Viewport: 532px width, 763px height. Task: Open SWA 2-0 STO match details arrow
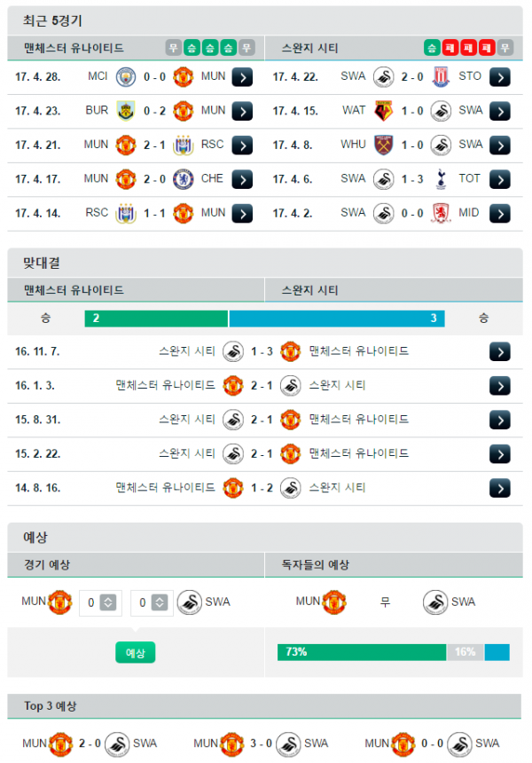500,77
